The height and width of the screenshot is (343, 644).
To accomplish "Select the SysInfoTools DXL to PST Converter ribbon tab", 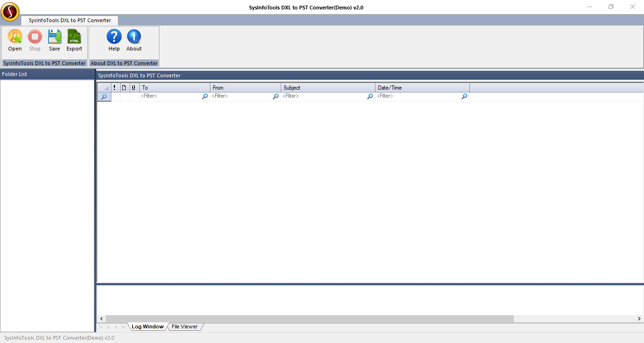I will pos(70,20).
